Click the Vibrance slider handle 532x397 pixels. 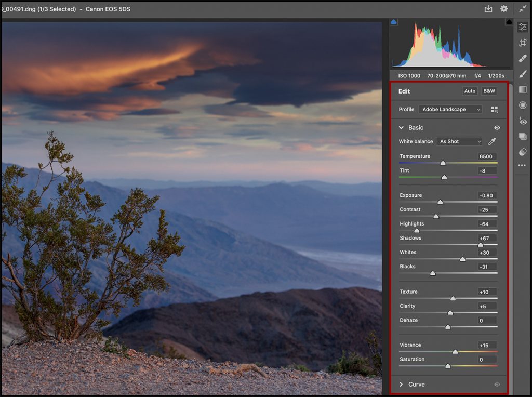455,352
